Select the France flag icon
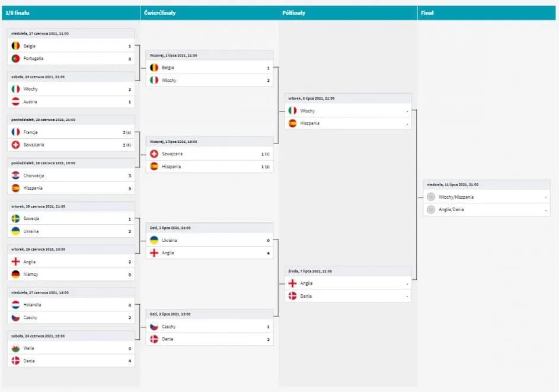 point(15,132)
